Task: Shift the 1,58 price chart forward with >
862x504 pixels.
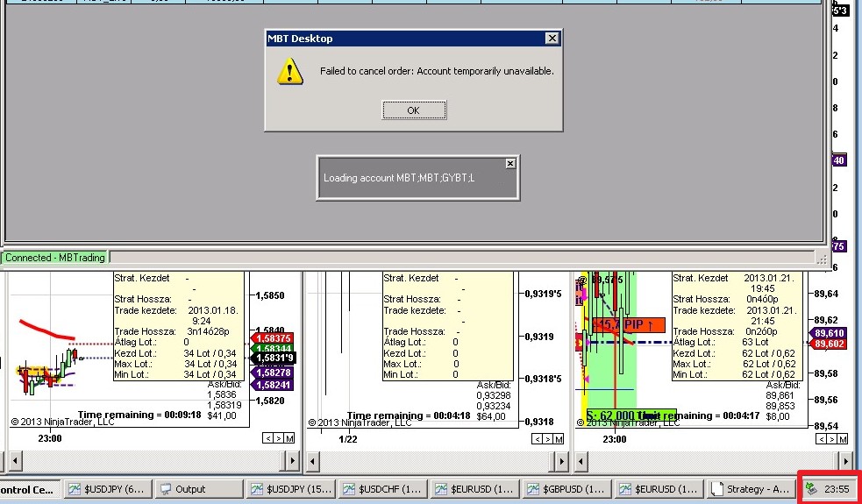Action: (278, 438)
